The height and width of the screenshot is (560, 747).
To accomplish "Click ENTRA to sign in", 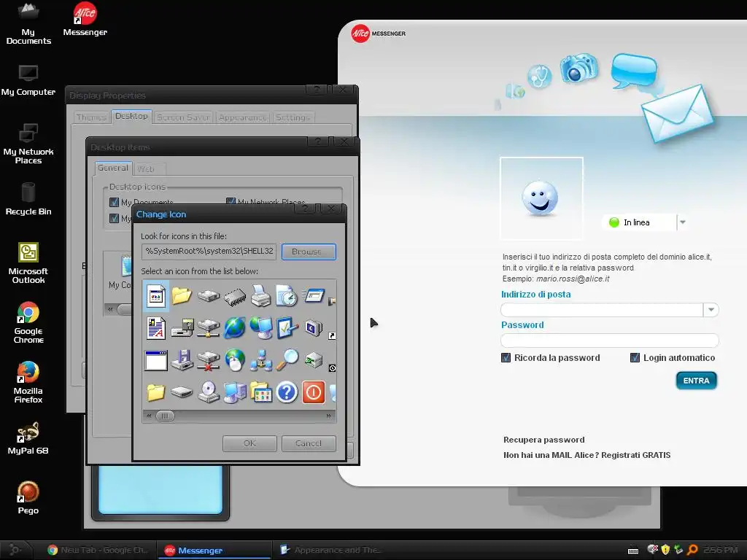I will pyautogui.click(x=696, y=381).
